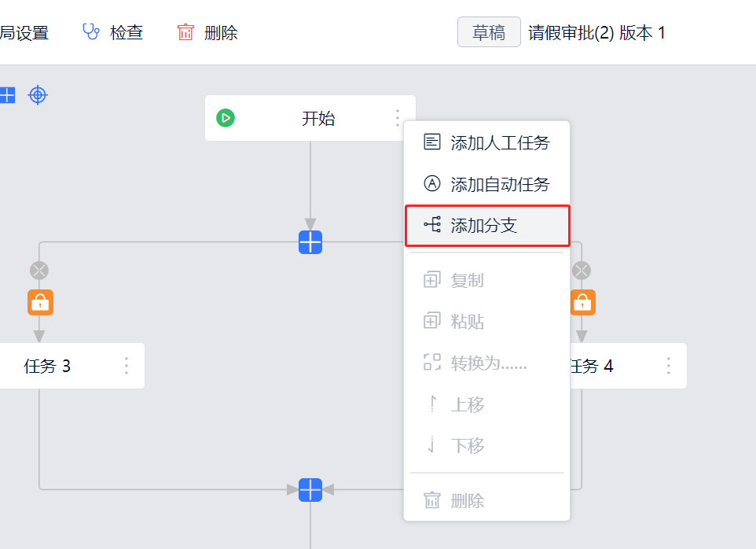
Task: Click the orange lock above Task 3
Action: click(40, 302)
